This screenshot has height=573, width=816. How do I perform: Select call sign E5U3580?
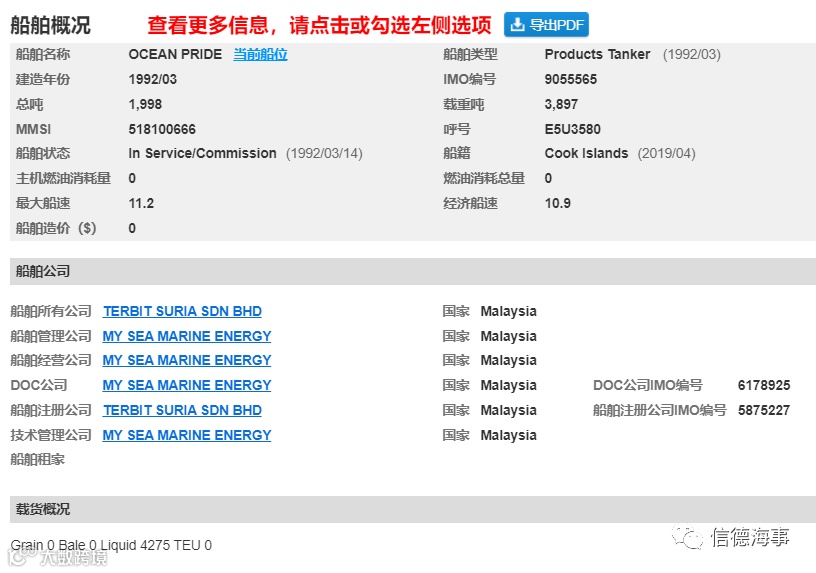click(572, 129)
